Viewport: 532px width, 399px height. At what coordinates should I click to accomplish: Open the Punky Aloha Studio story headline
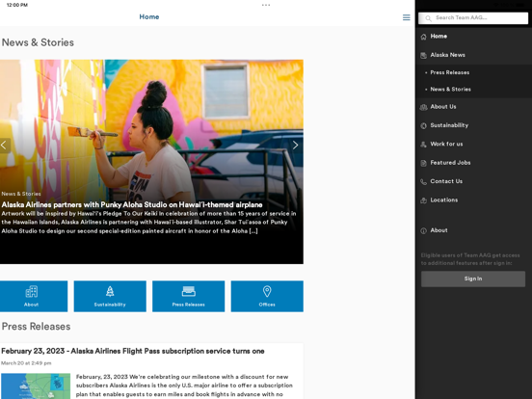pos(132,204)
